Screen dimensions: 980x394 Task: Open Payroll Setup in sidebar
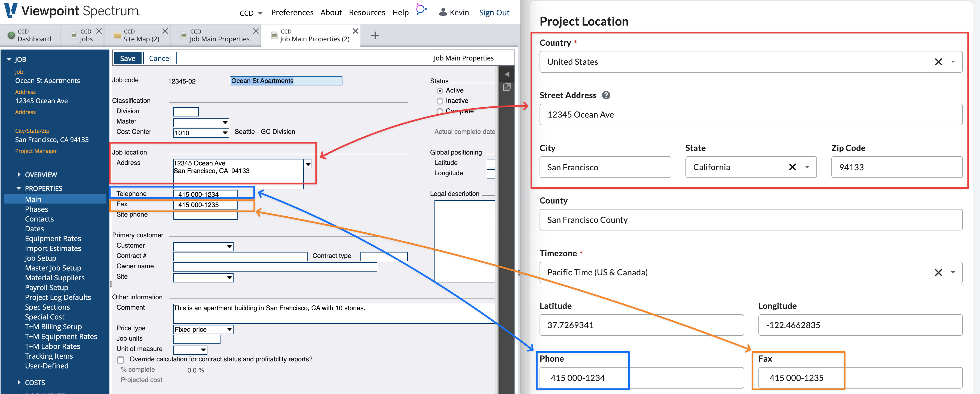point(46,288)
